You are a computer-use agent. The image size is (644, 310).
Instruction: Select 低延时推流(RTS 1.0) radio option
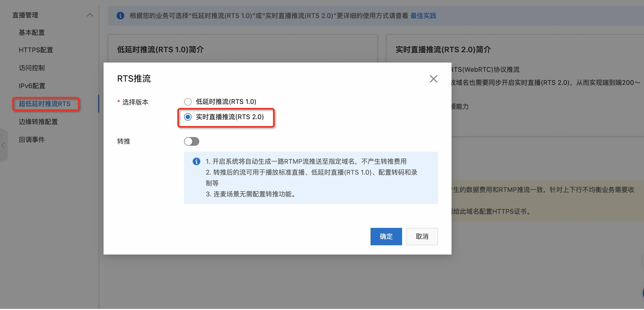(188, 102)
